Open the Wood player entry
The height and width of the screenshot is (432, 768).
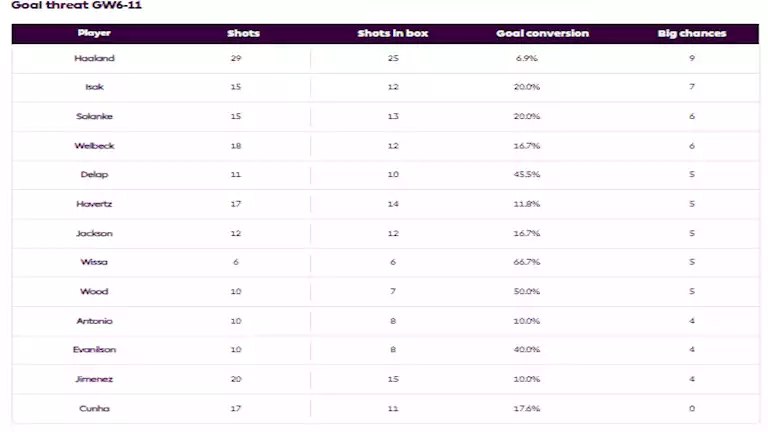coord(95,291)
